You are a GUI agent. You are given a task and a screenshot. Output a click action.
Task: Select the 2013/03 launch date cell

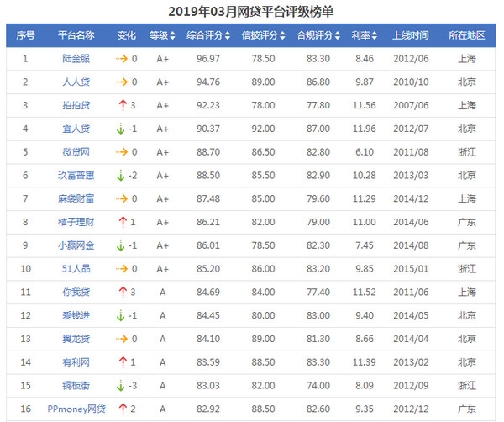(x=411, y=176)
